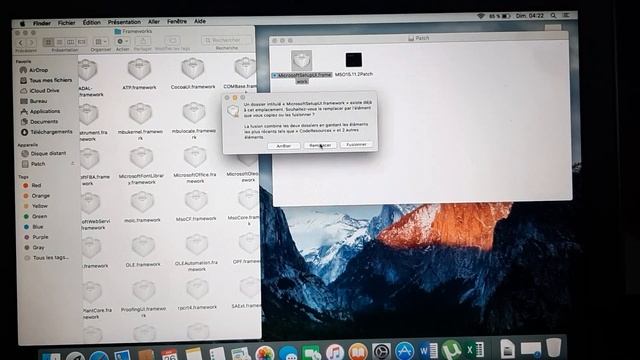Open the Trash in the Dock
The height and width of the screenshot is (360, 640).
pyautogui.click(x=553, y=348)
